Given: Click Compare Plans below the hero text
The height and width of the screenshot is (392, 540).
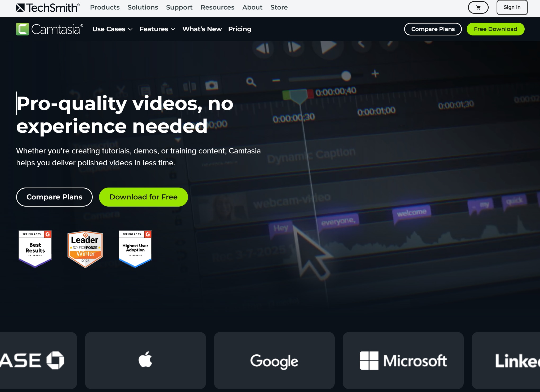Looking at the screenshot, I should tap(54, 197).
